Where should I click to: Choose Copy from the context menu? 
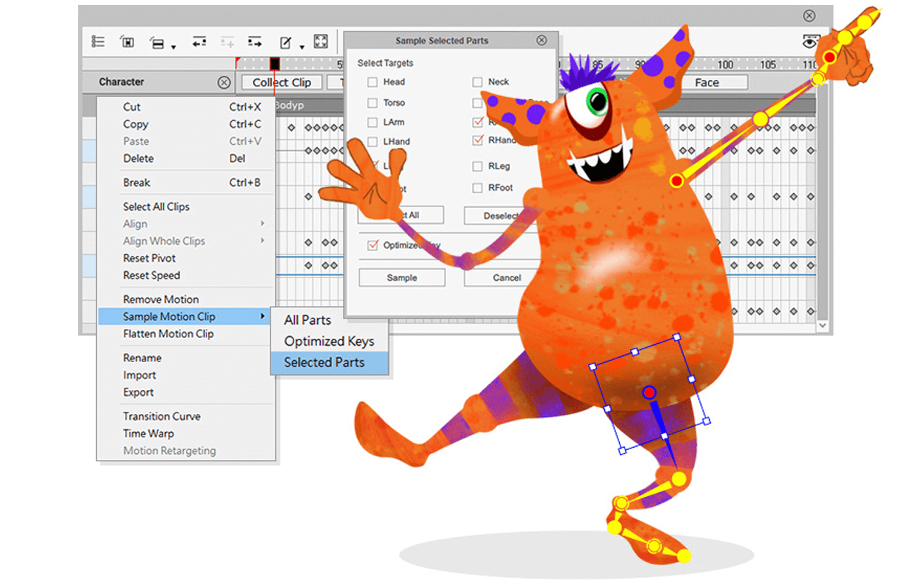(186, 124)
